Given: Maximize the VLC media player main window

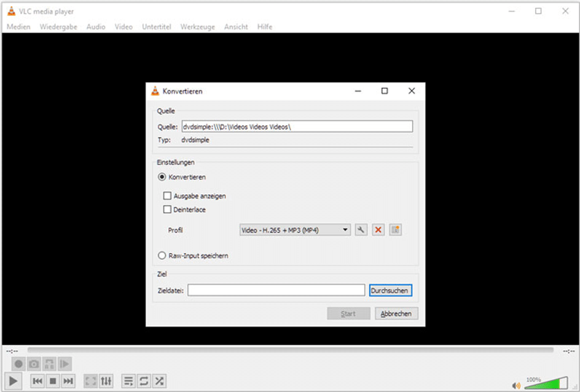Looking at the screenshot, I should pos(538,11).
